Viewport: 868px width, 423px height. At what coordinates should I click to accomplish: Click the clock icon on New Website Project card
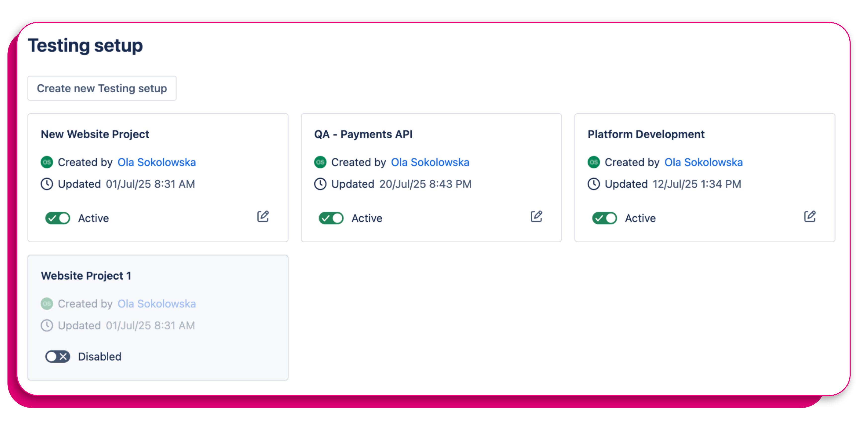coord(47,184)
